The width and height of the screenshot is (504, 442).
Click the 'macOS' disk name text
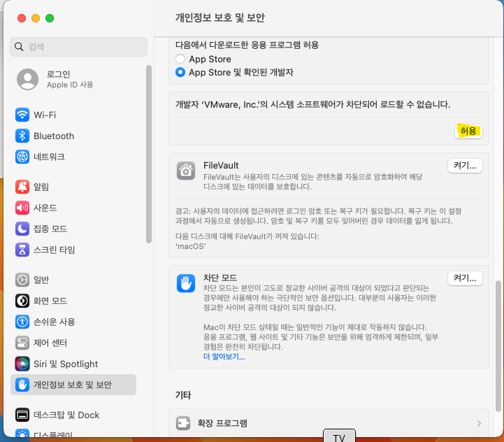[x=191, y=246]
